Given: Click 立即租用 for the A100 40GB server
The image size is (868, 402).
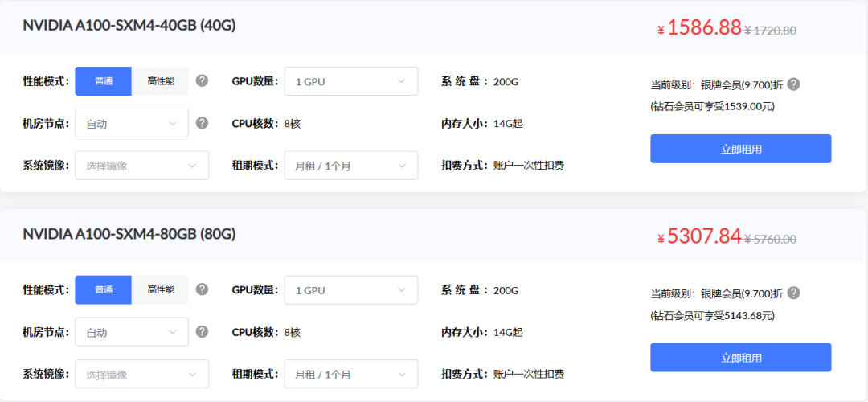Looking at the screenshot, I should click(741, 149).
